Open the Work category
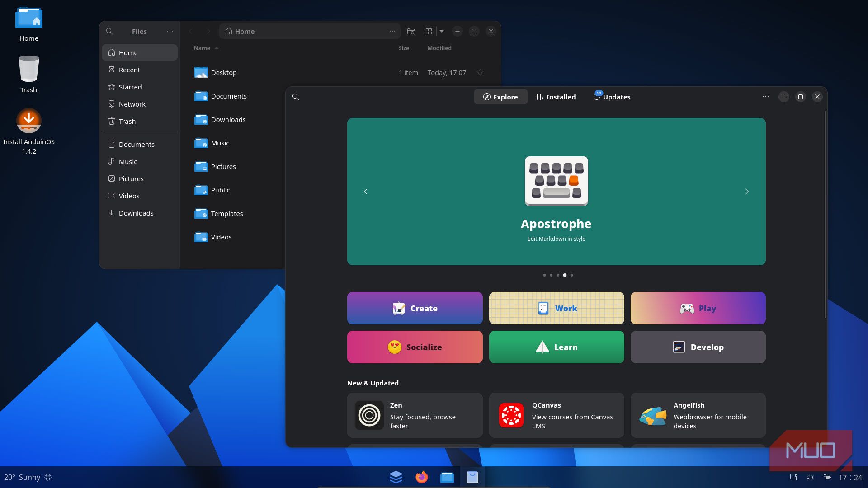Viewport: 868px width, 488px height. (x=557, y=308)
